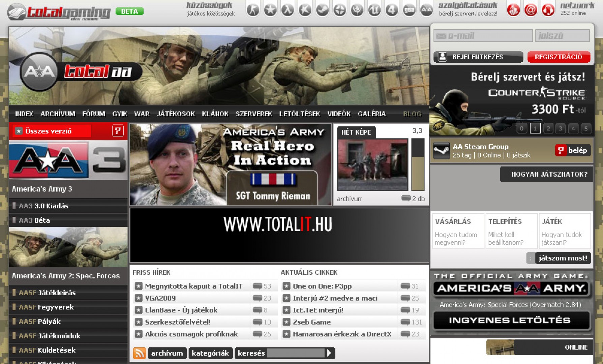The image size is (603, 364).
Task: Click the keresés search input field
Action: 295,353
